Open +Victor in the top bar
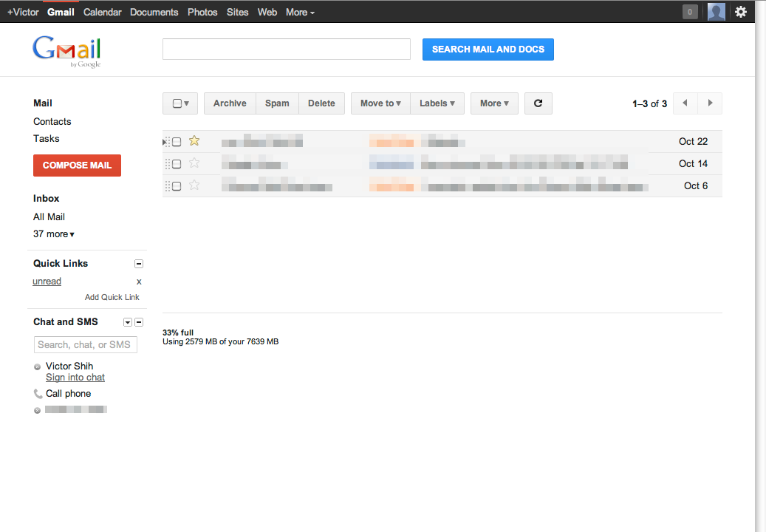This screenshot has height=532, width=766. tap(23, 13)
